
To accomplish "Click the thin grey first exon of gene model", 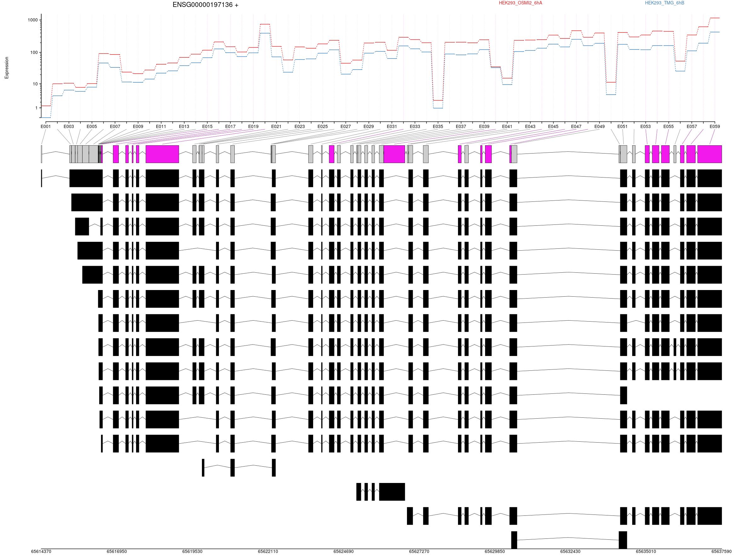I will tap(42, 154).
